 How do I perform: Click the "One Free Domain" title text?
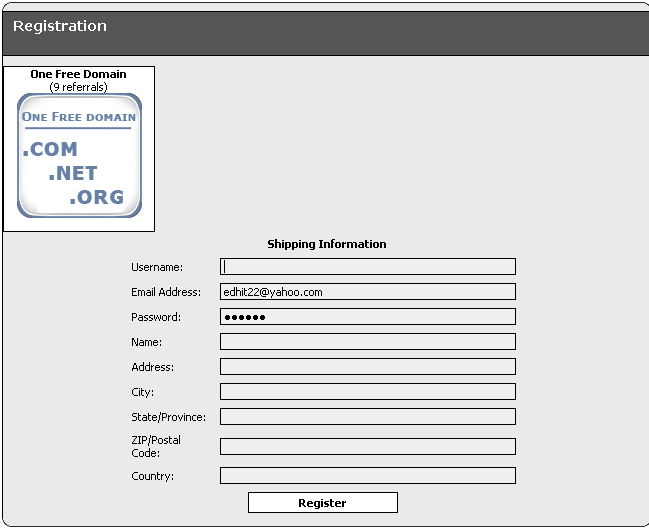78,74
